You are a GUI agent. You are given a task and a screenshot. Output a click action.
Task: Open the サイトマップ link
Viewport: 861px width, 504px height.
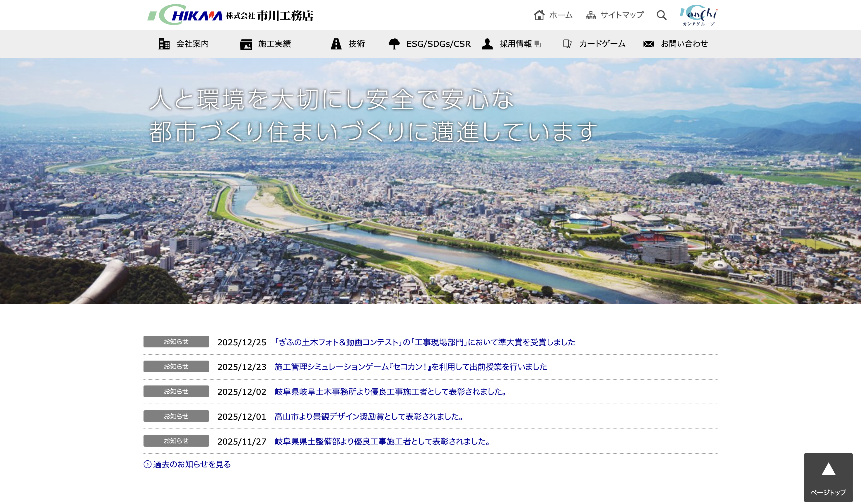(x=622, y=15)
